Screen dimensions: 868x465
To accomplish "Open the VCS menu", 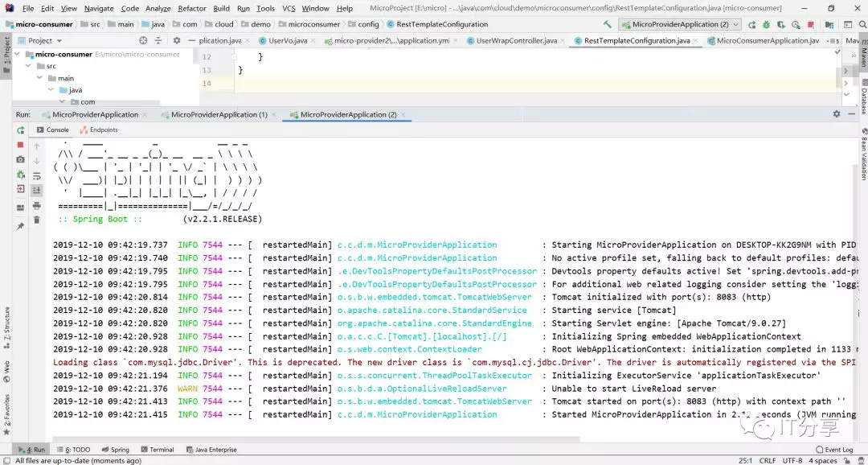I will point(289,8).
